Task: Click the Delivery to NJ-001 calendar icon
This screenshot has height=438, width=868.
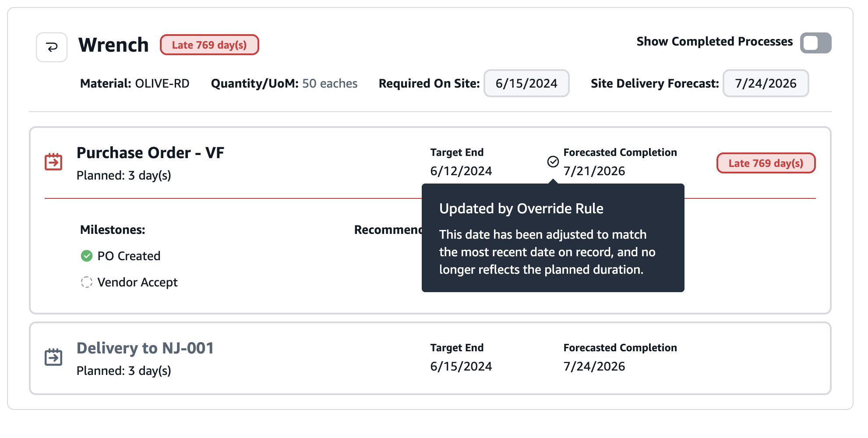Action: point(53,357)
